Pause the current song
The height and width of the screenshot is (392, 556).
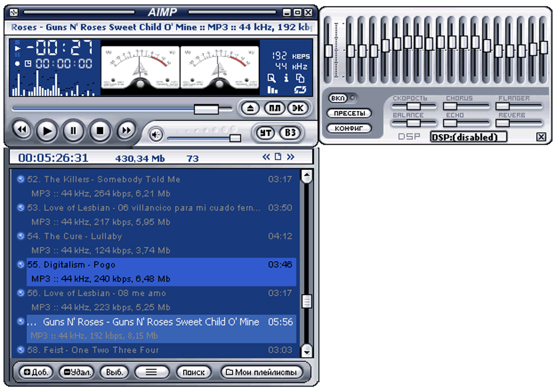(x=74, y=131)
